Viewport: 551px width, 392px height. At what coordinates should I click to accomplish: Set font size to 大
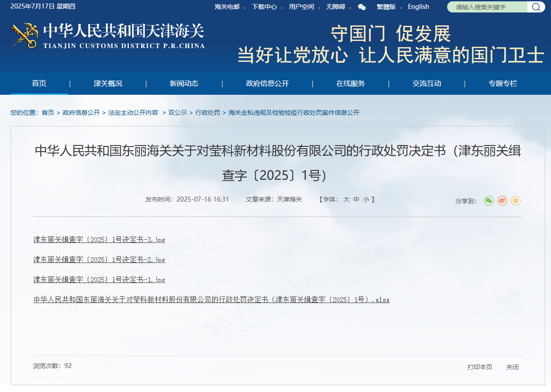pyautogui.click(x=346, y=199)
